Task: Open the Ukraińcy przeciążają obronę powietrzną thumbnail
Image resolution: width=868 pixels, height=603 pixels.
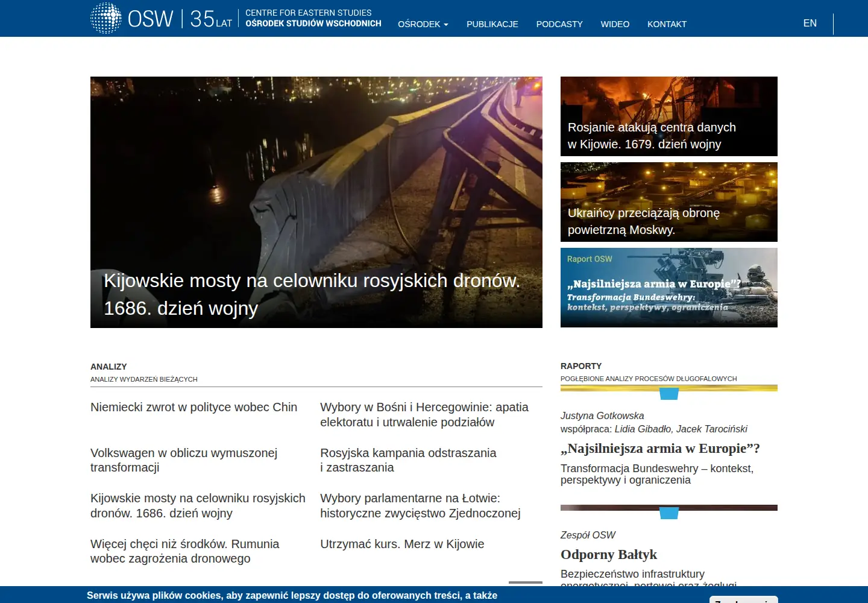Action: click(x=669, y=202)
